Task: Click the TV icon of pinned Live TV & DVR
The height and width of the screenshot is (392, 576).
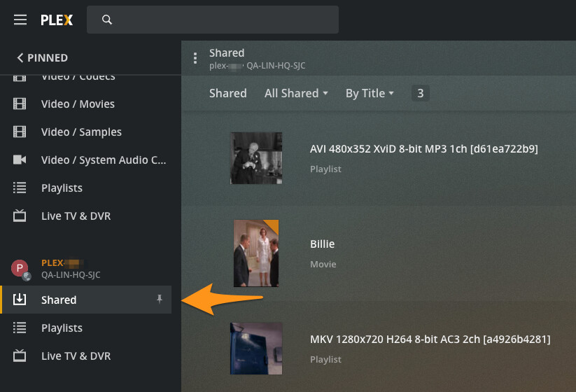Action: click(x=20, y=216)
